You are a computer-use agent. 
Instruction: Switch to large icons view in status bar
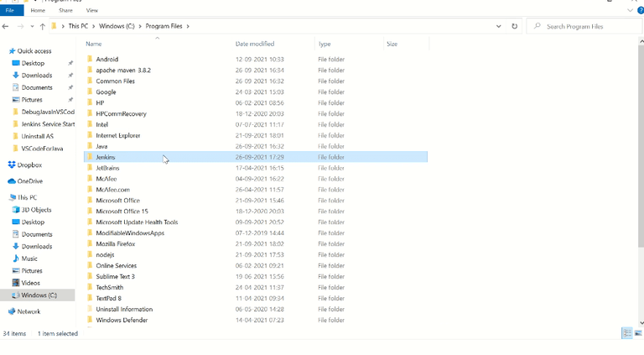(638, 333)
